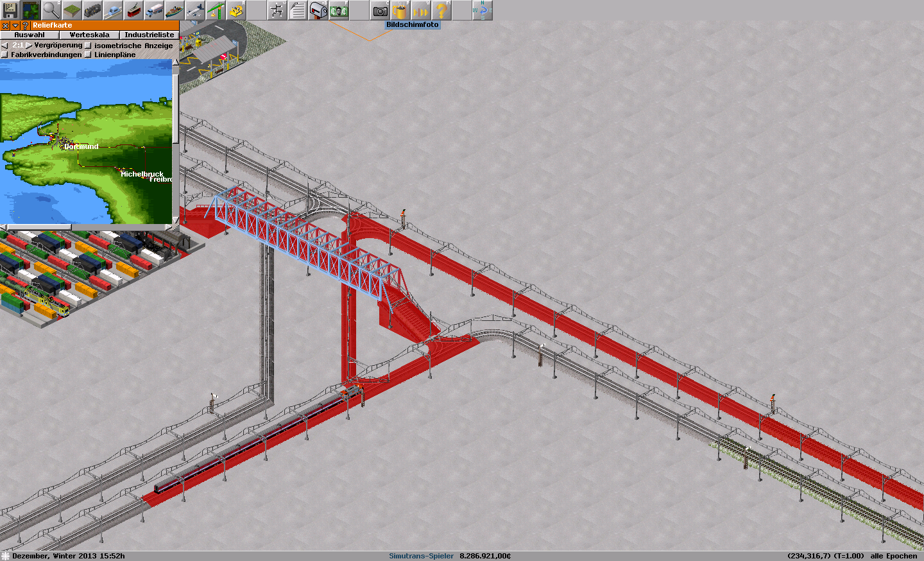Collapse the Reliefkarte window with title arrow

point(15,26)
